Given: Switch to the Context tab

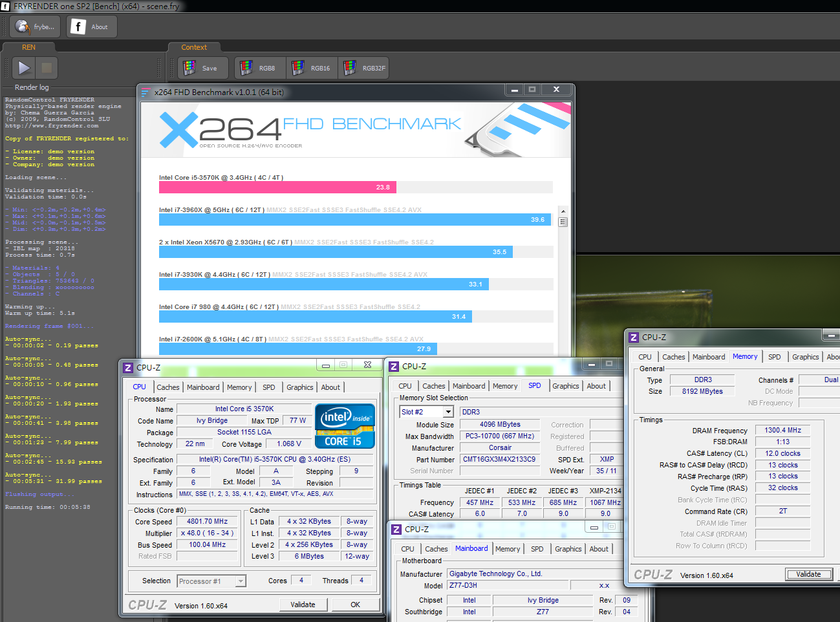Looking at the screenshot, I should 194,47.
